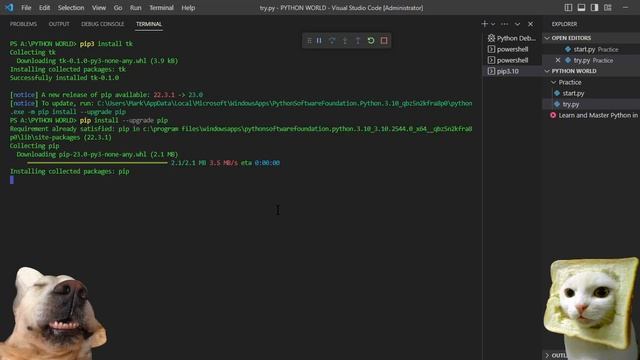The image size is (640, 360).
Task: Open the Go menu
Action: point(118,8)
